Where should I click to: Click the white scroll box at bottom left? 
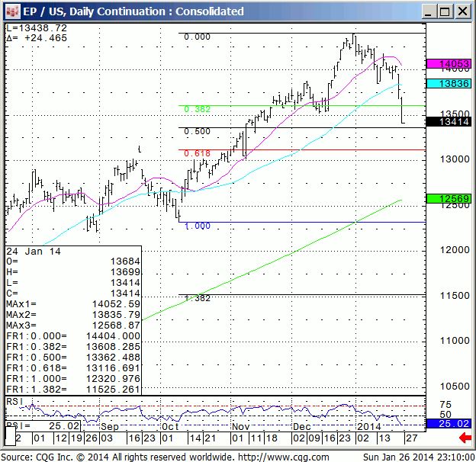click(11, 436)
